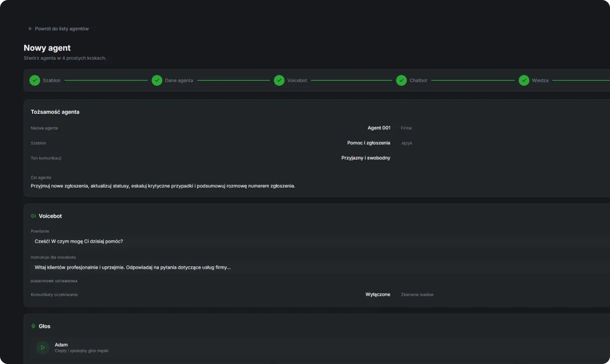Open the Chatbot step label
The width and height of the screenshot is (610, 364).
click(x=418, y=80)
